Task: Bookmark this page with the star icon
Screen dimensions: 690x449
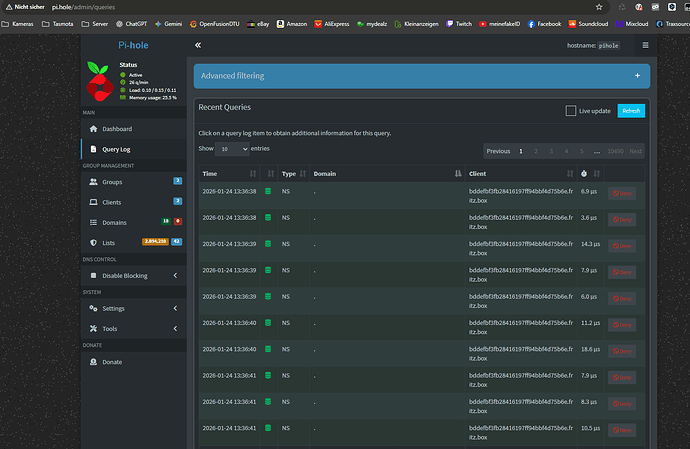Action: click(x=599, y=7)
